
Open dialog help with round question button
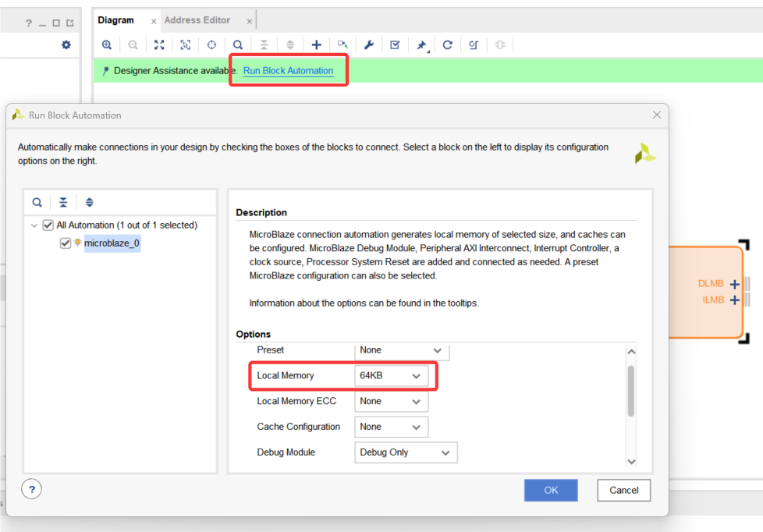point(32,489)
